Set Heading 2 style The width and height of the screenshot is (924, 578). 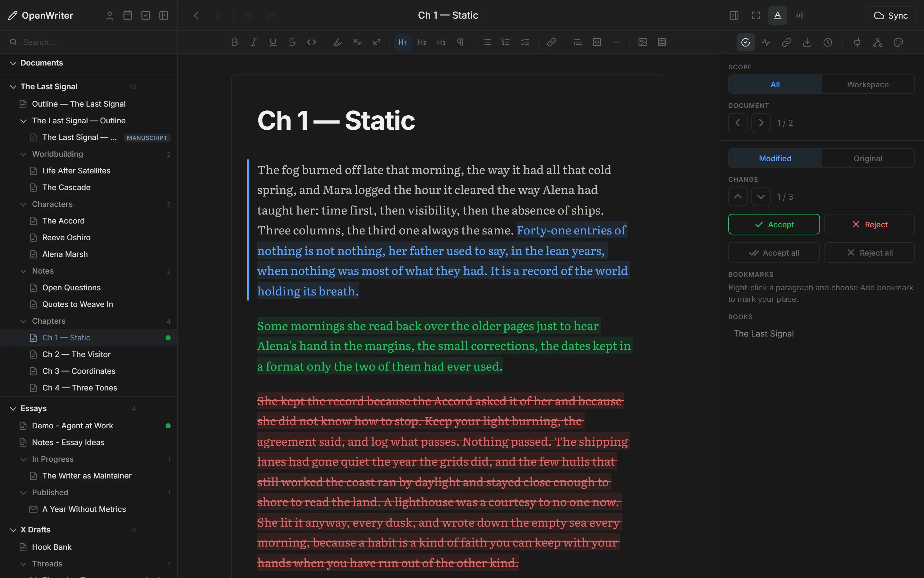pos(422,42)
